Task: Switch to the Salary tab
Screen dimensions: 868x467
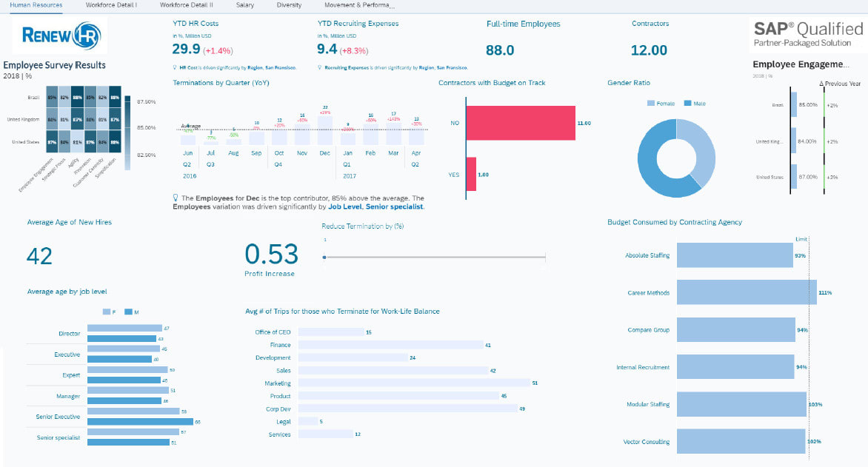Action: 245,4
